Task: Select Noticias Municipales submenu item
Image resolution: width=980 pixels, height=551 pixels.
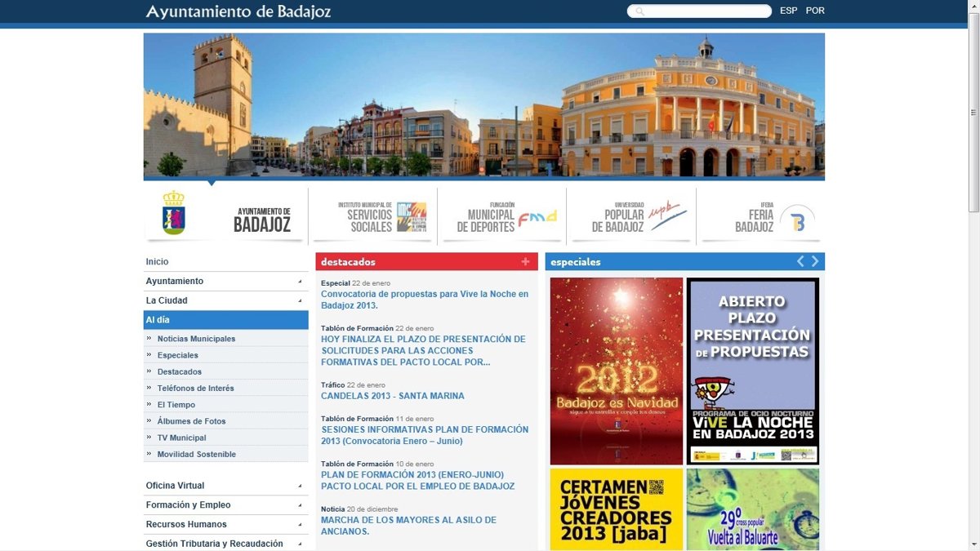Action: tap(196, 339)
